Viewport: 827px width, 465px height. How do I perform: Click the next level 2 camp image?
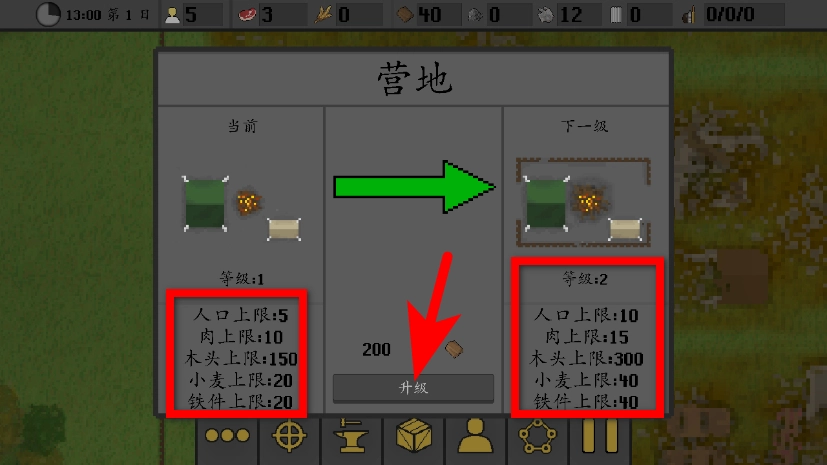click(583, 202)
